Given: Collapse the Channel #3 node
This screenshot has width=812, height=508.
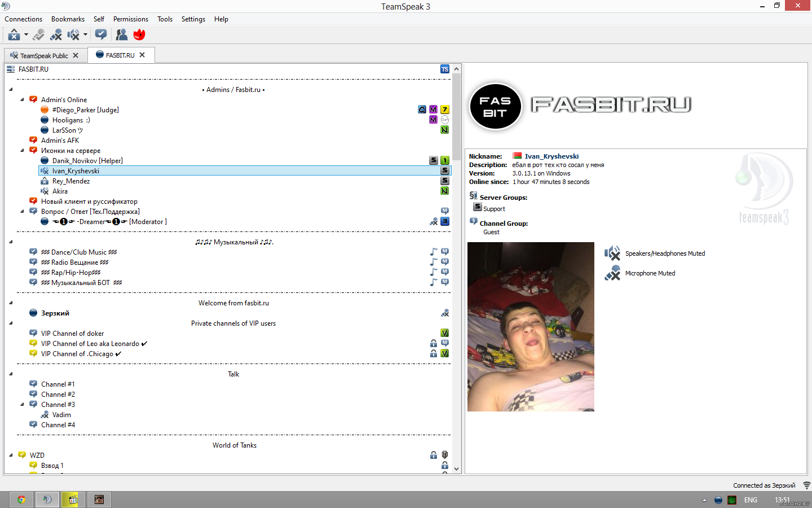Looking at the screenshot, I should [x=22, y=405].
